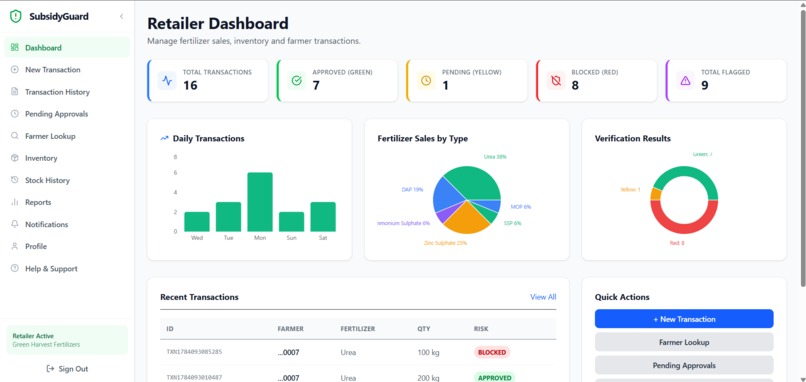Viewport: 806px width, 382px height.
Task: Click the Red: 8 donut label
Action: [677, 243]
